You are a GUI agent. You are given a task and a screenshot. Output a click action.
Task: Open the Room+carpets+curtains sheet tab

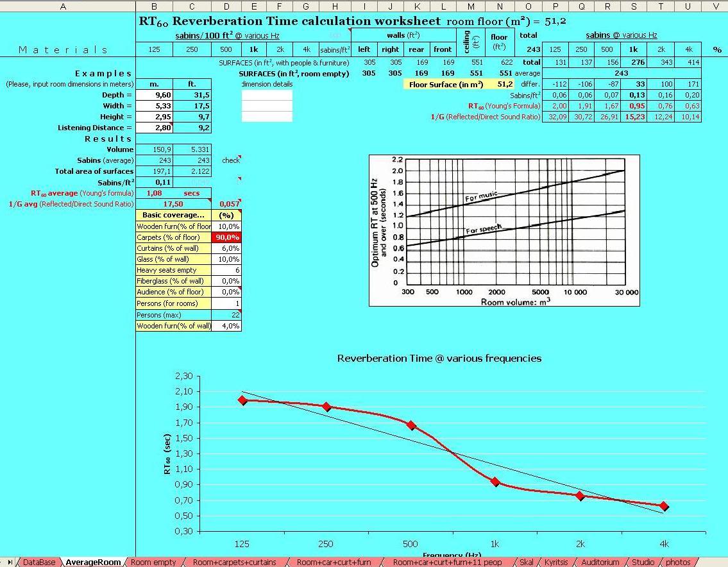[x=234, y=563]
